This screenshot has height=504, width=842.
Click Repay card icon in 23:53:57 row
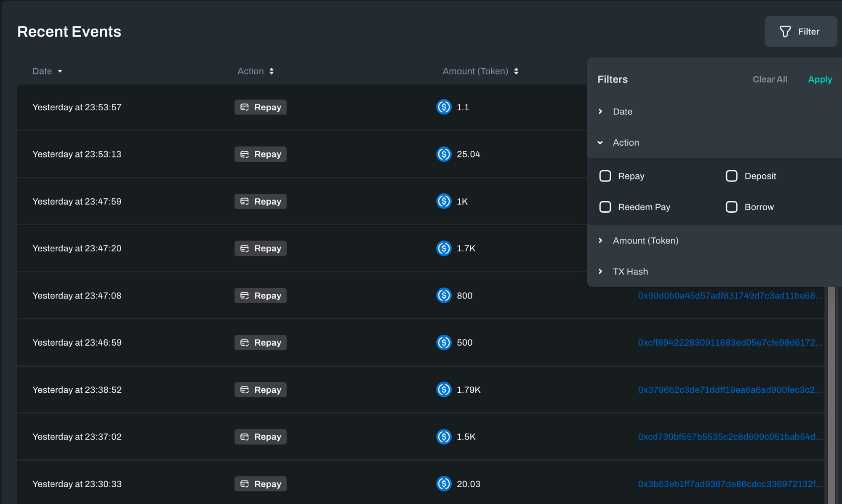(x=245, y=107)
